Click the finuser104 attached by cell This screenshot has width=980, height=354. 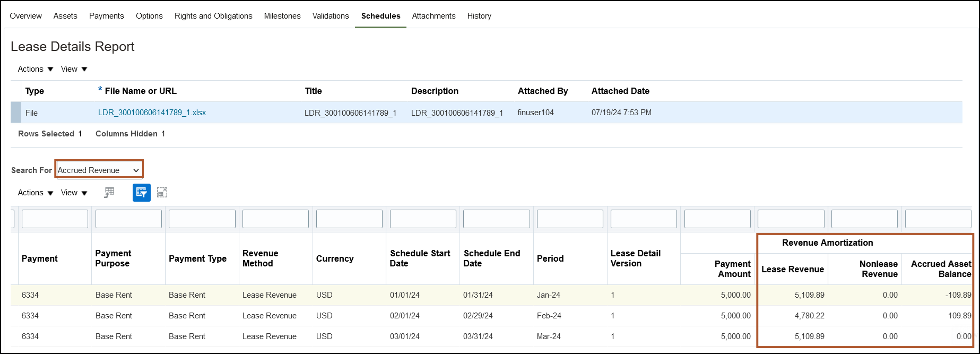[x=535, y=112]
